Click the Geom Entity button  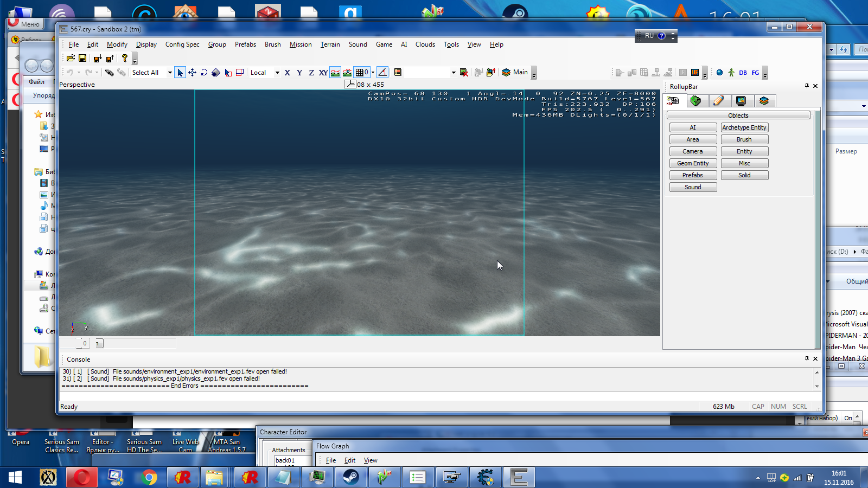(693, 163)
